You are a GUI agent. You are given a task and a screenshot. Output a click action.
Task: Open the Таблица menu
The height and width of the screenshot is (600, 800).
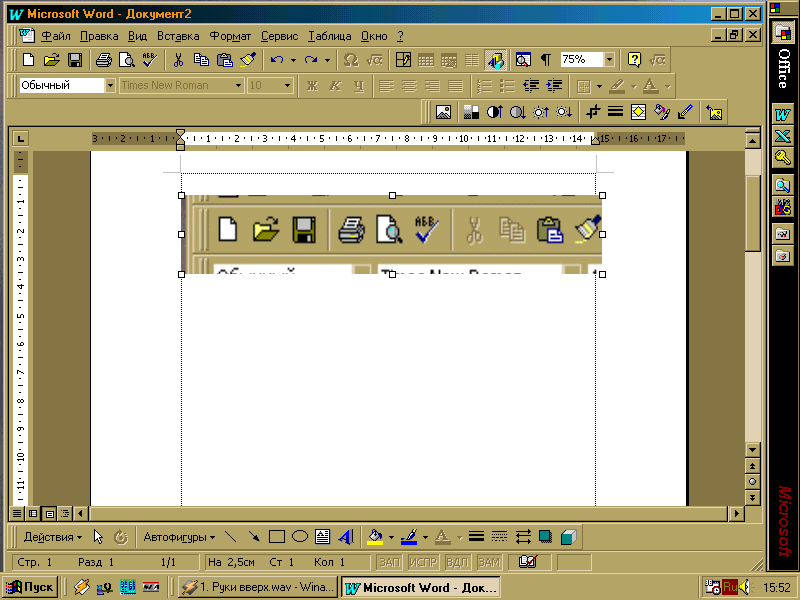click(x=330, y=36)
